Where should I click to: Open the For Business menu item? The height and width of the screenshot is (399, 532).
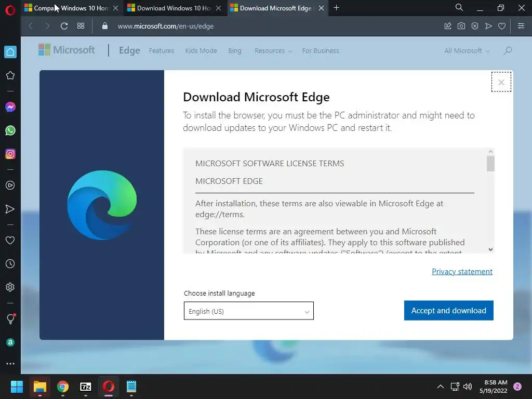(x=321, y=50)
